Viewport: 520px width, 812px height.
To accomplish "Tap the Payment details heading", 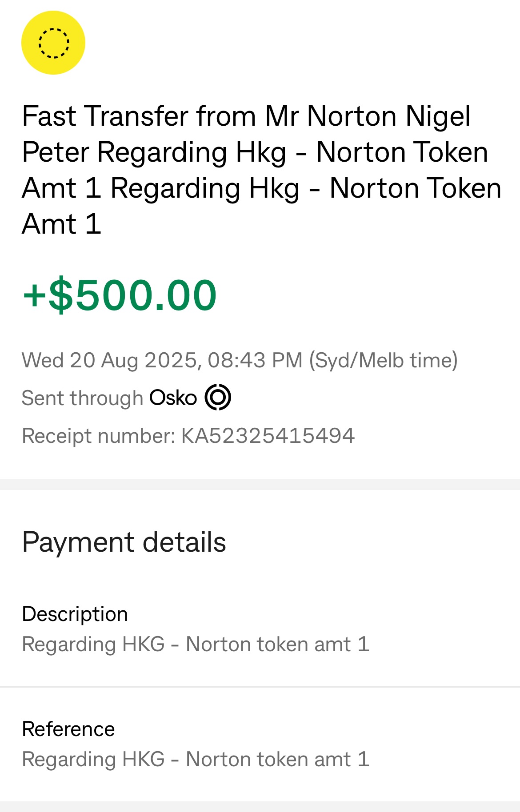I will point(124,542).
